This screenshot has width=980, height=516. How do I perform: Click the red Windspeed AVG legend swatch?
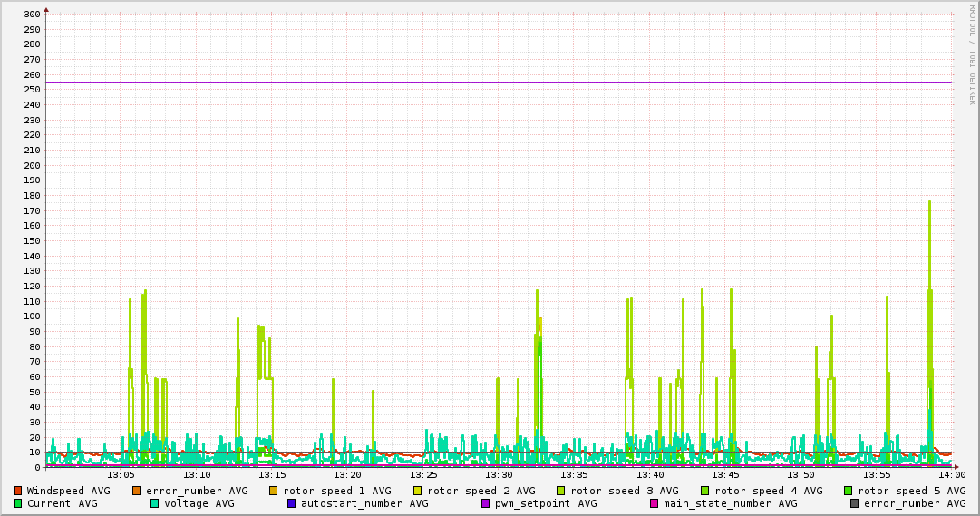point(18,491)
